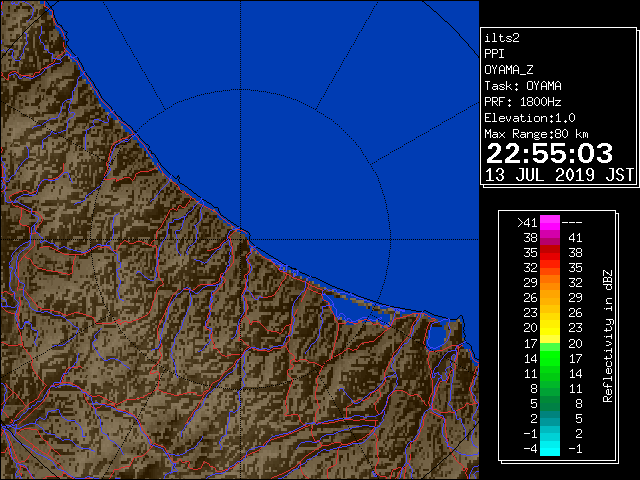640x480 pixels.
Task: Click the 'ilts2' label in info box
Action: 502,38
